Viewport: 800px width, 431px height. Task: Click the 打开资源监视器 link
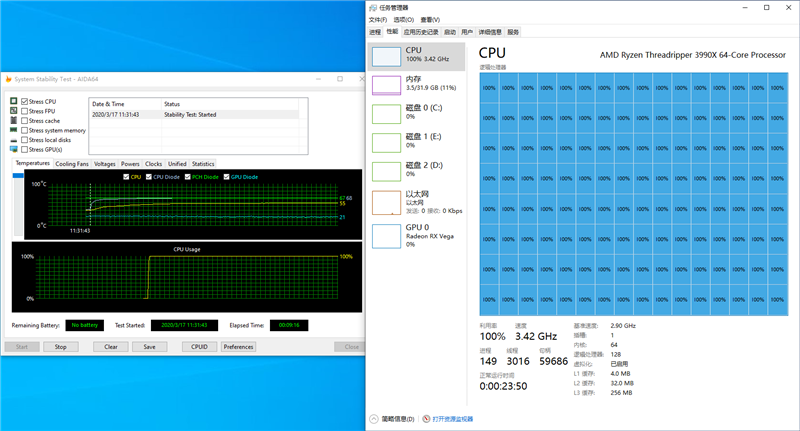click(x=453, y=419)
